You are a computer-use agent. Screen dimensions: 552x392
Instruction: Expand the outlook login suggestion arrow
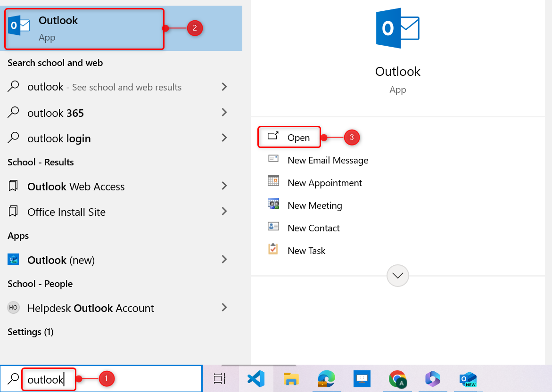coord(224,138)
